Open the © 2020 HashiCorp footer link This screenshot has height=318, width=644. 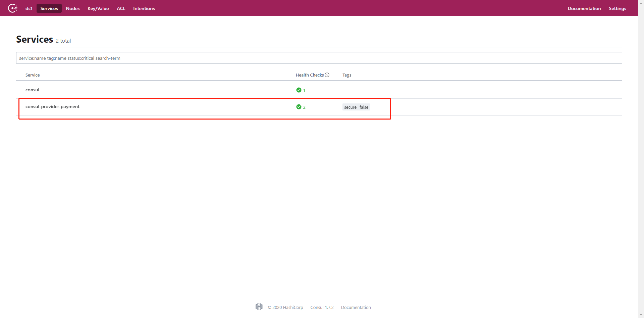pyautogui.click(x=285, y=307)
